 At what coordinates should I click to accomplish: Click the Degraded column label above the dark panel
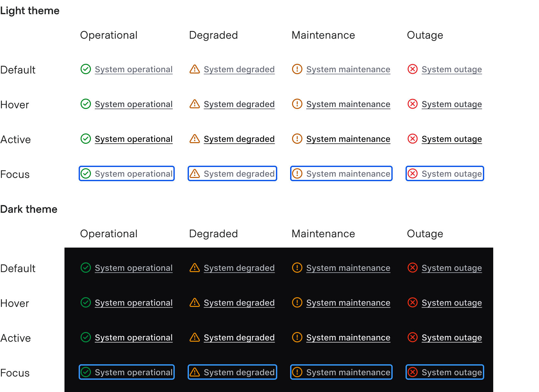click(x=213, y=233)
